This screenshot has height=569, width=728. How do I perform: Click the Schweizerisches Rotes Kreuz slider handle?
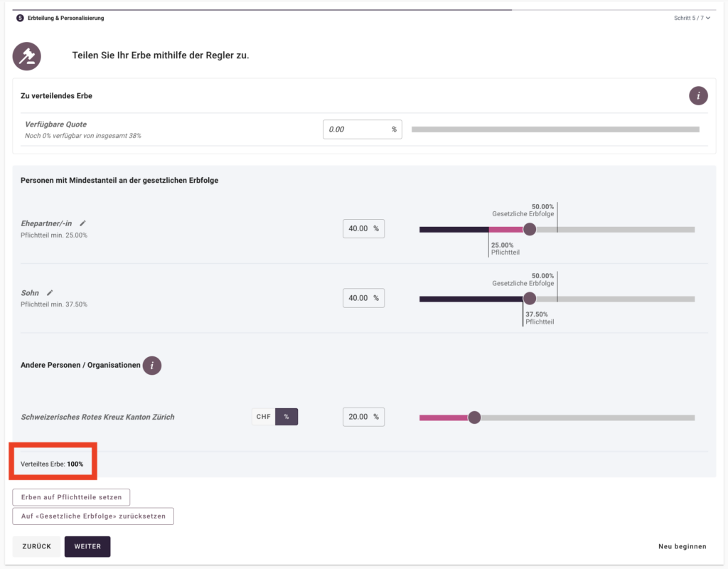(475, 418)
